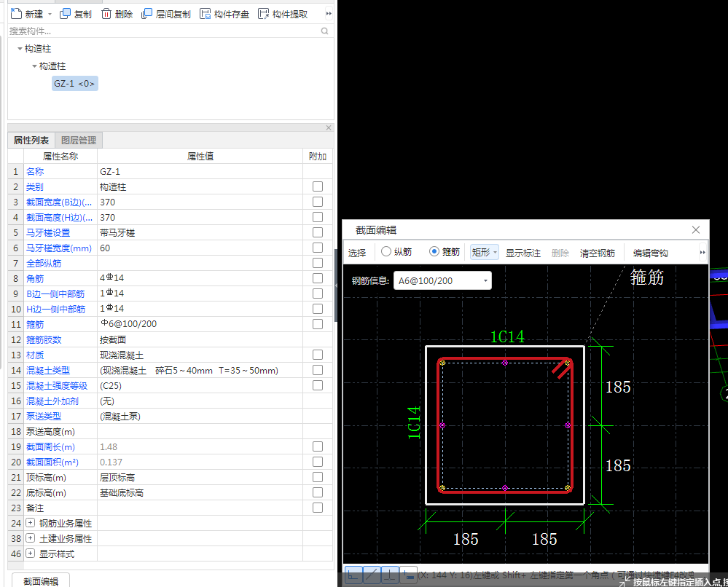This screenshot has height=587, width=728.
Task: Open the 钢筋信息 A6@100/200 combo box
Action: (442, 280)
